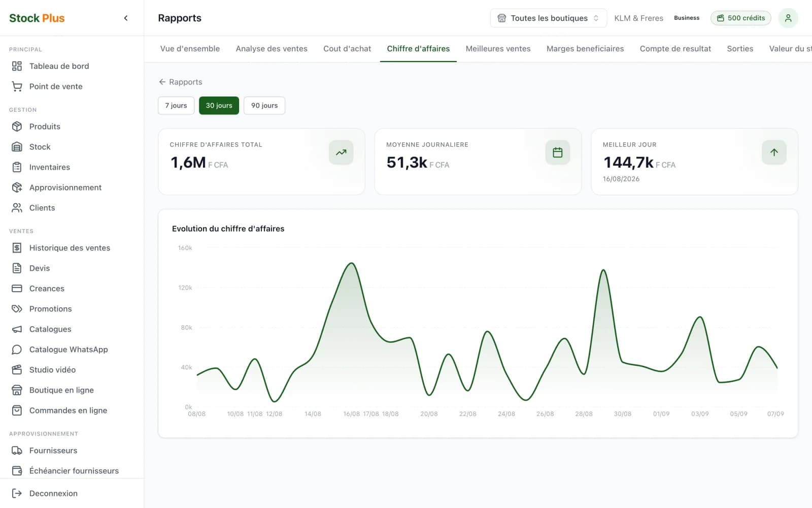Viewport: 812px width, 508px height.
Task: Open the Toutes les boutiques dropdown
Action: pos(548,18)
